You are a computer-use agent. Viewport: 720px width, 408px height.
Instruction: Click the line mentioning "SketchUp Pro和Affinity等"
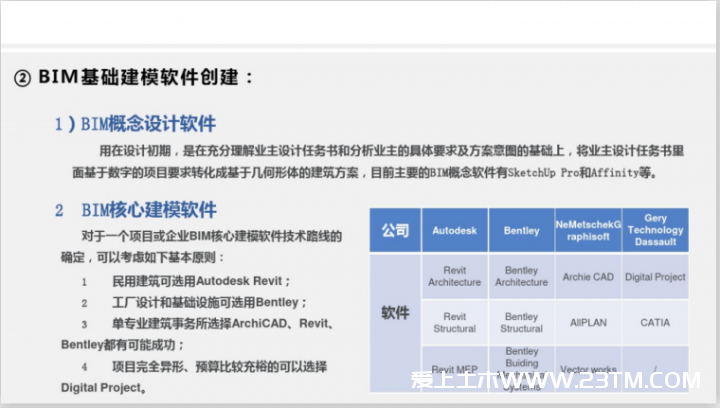(x=365, y=173)
